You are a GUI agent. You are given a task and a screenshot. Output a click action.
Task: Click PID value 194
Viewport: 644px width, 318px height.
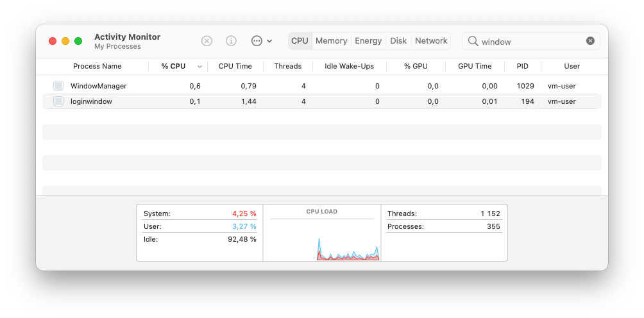pyautogui.click(x=528, y=101)
